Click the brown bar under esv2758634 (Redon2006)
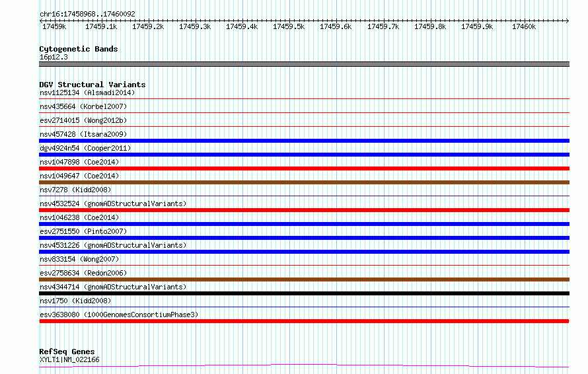The width and height of the screenshot is (588, 374). click(x=304, y=280)
